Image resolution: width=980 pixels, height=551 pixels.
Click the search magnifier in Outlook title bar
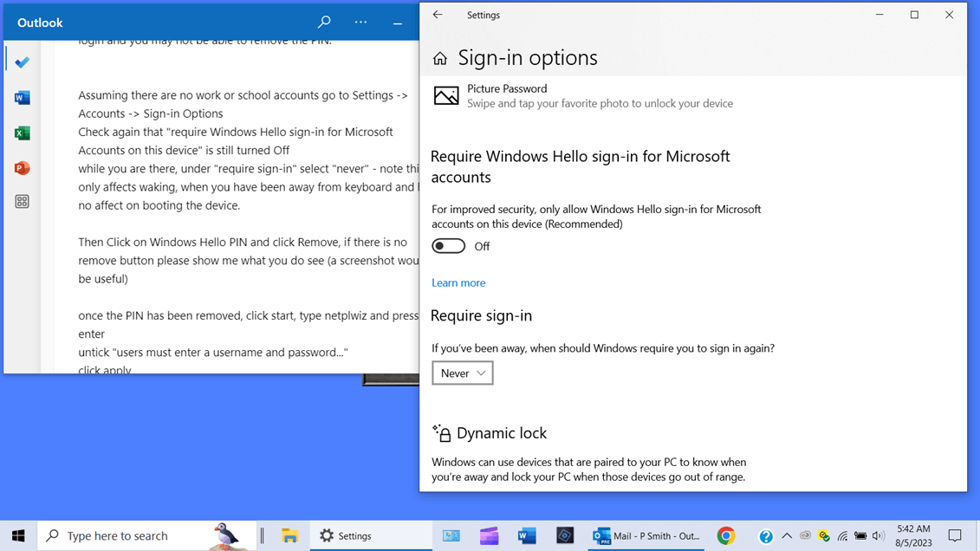[x=324, y=23]
